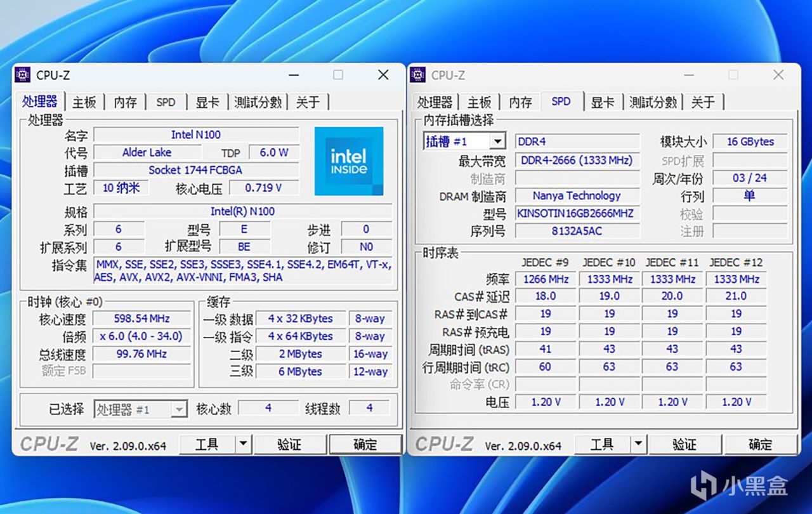
Task: Expand 工具 dropdown arrow in right window
Action: [638, 444]
